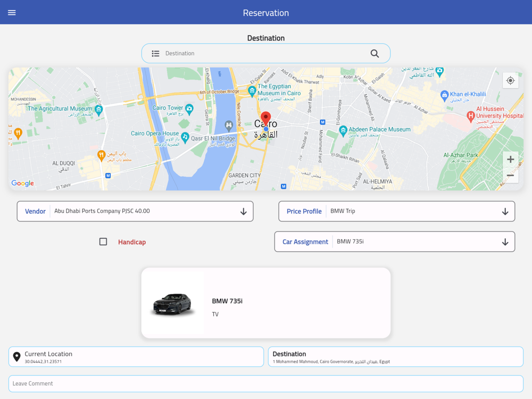
Task: Click the search magnifier icon
Action: [375, 53]
